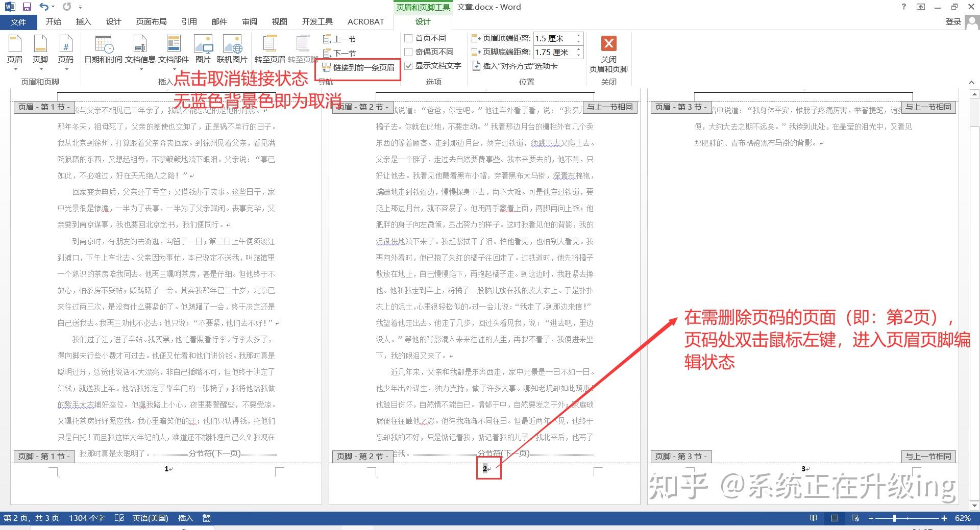Image resolution: width=980 pixels, height=530 pixels.
Task: Insert 联机图片 online picture
Action: pos(232,50)
